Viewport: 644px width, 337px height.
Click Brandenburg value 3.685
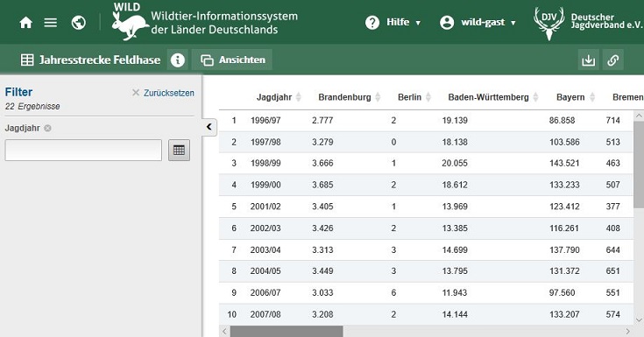322,185
